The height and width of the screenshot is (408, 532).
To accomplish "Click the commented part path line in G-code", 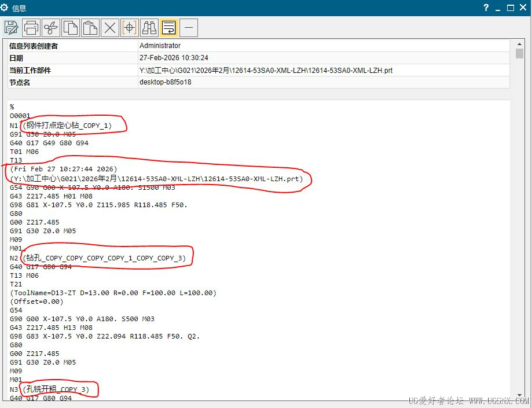I will [156, 178].
